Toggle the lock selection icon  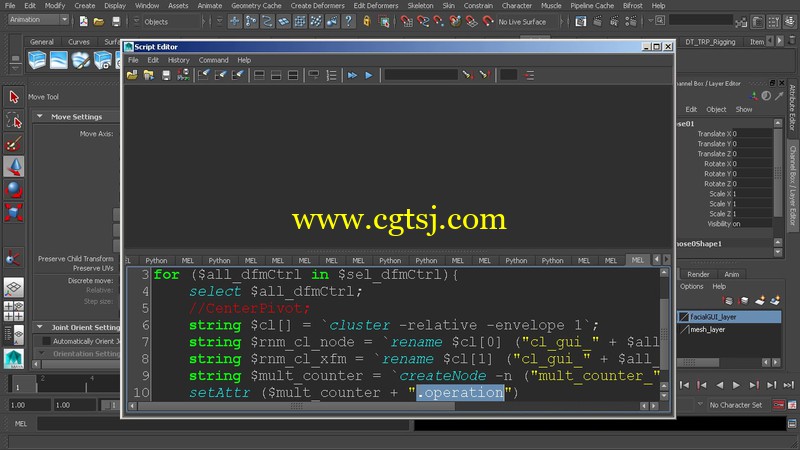tap(366, 21)
